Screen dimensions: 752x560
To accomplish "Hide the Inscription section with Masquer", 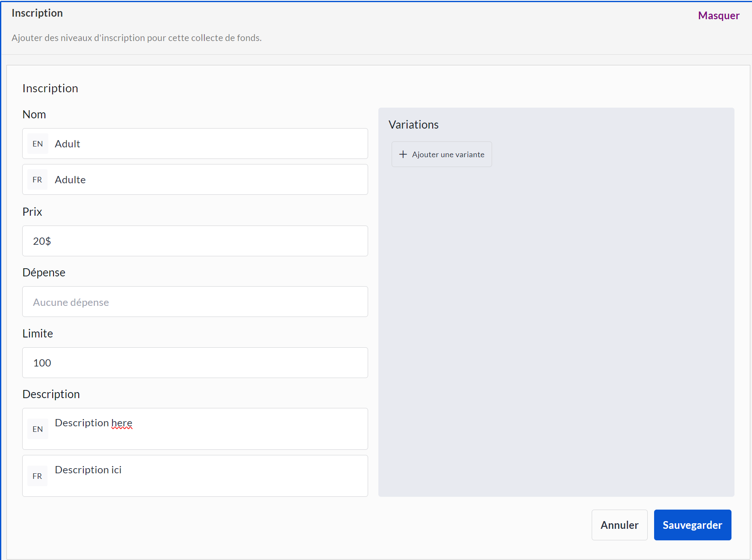I will [x=718, y=16].
